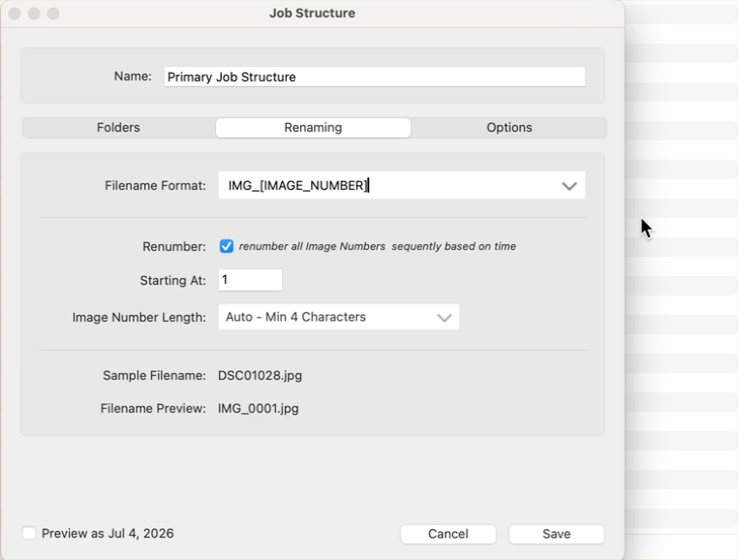The height and width of the screenshot is (560, 738).
Task: Open the Options tab
Action: coord(508,128)
